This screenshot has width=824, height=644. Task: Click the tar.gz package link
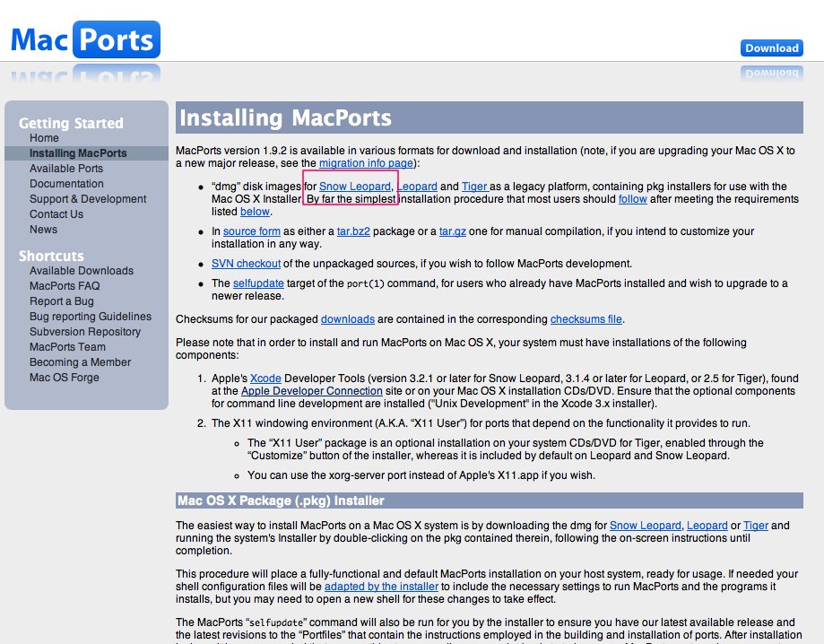coord(453,231)
